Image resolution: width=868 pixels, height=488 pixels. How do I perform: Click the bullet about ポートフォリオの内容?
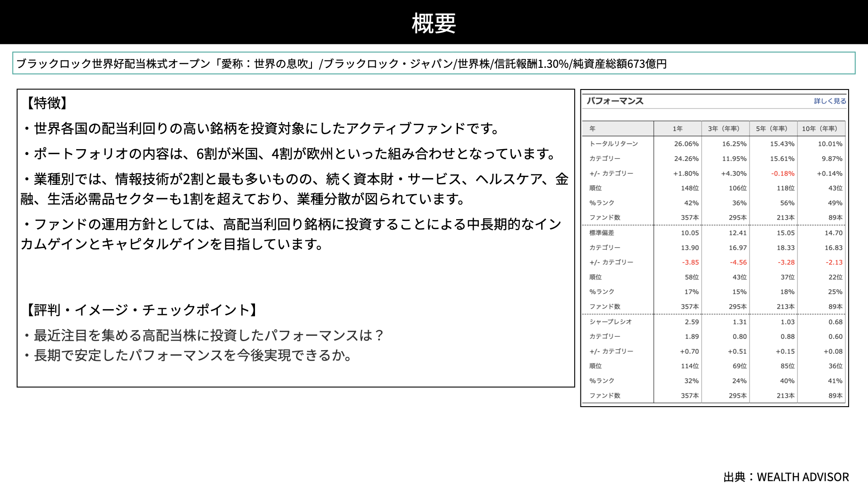[289, 154]
